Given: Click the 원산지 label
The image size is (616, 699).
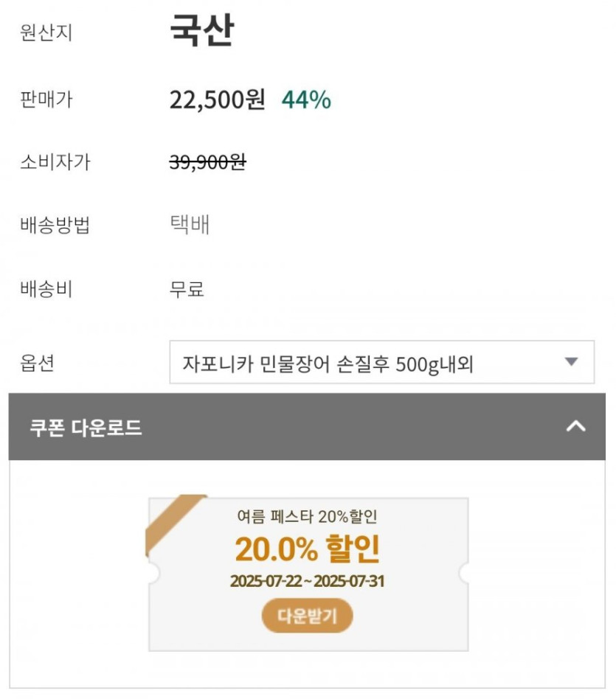Looking at the screenshot, I should 46,33.
